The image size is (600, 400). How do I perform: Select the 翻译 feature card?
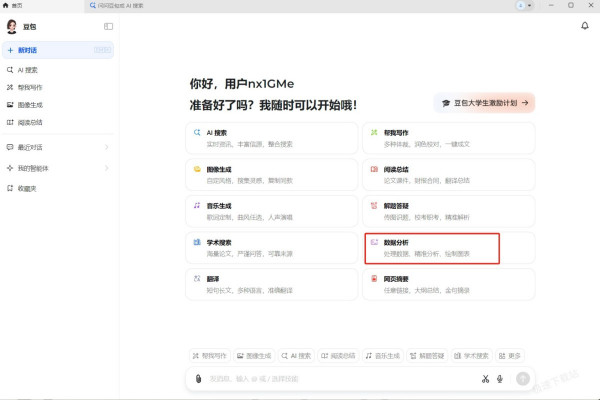point(272,284)
